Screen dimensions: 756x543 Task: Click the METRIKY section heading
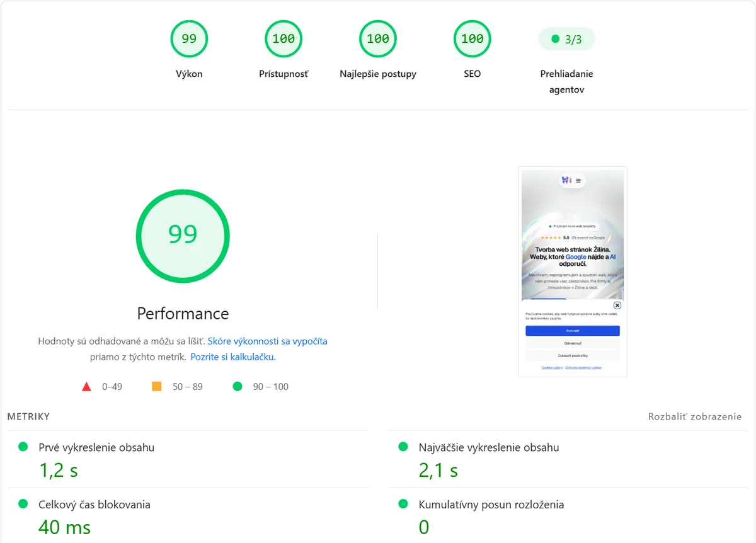(x=28, y=416)
